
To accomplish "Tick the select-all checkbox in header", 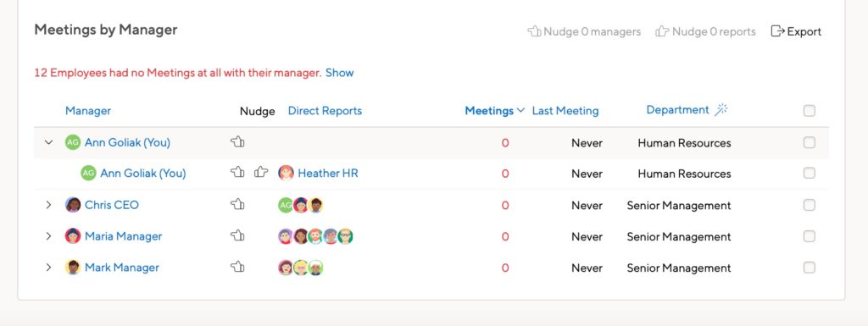I will [810, 111].
